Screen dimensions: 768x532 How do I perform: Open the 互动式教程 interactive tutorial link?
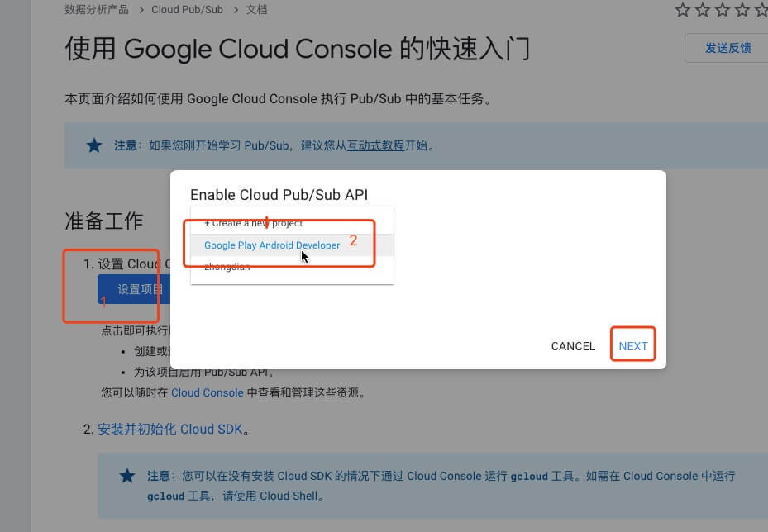tap(375, 145)
